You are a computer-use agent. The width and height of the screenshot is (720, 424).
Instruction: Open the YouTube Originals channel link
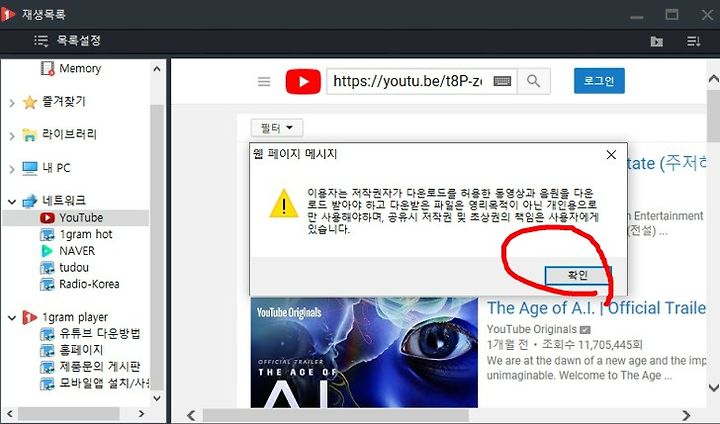[531, 329]
